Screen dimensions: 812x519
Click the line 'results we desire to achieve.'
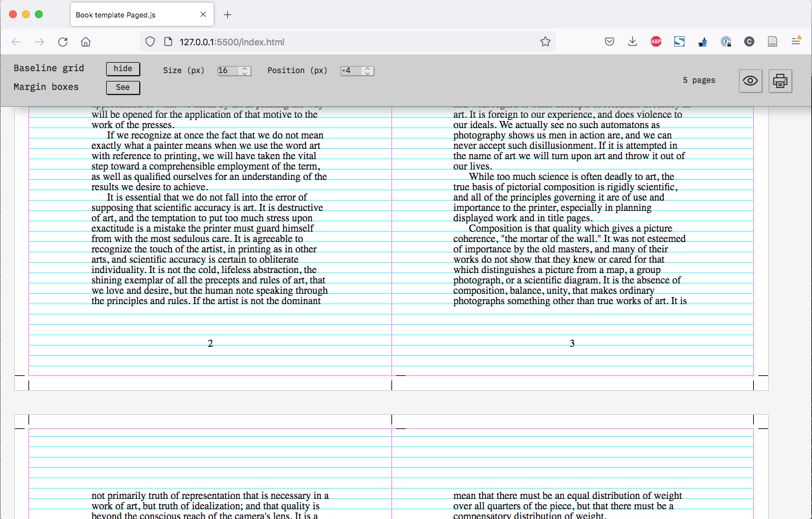(x=149, y=187)
